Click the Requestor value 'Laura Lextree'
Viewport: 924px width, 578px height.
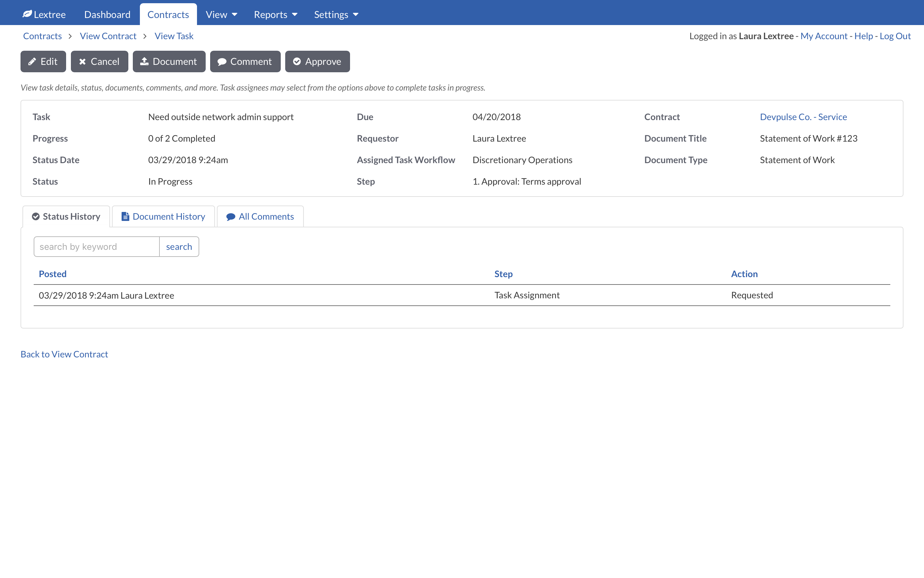(x=499, y=138)
